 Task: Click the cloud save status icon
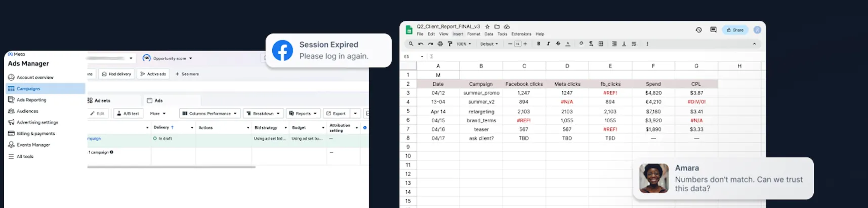(507, 26)
